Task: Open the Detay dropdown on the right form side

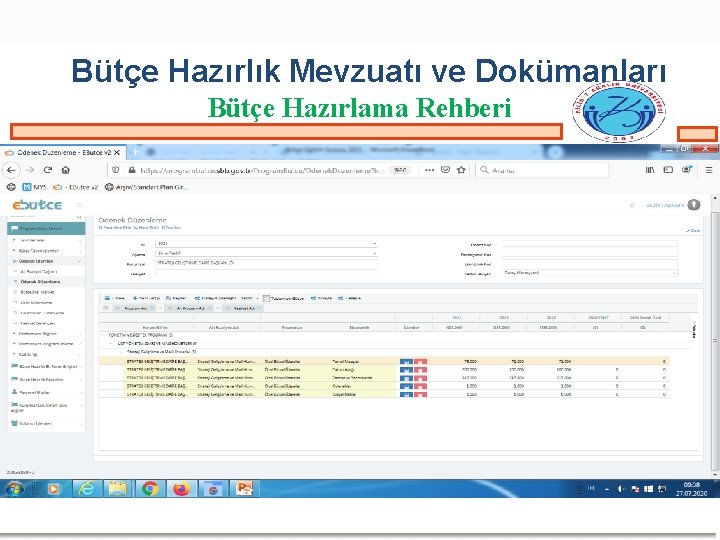Action: pyautogui.click(x=590, y=273)
